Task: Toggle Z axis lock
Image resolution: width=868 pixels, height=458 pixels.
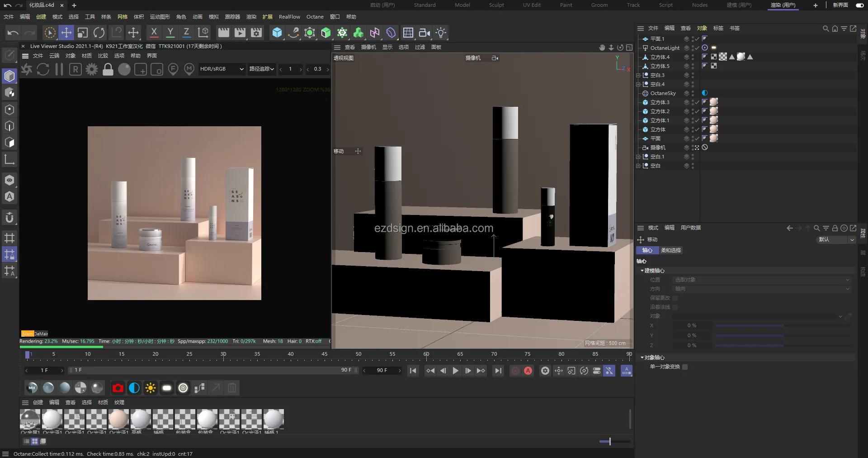Action: click(x=186, y=33)
